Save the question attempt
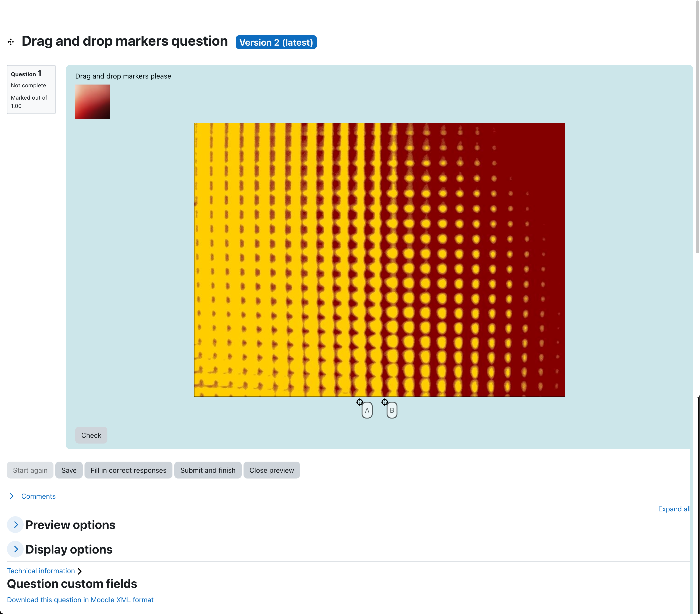This screenshot has height=614, width=700. [69, 470]
